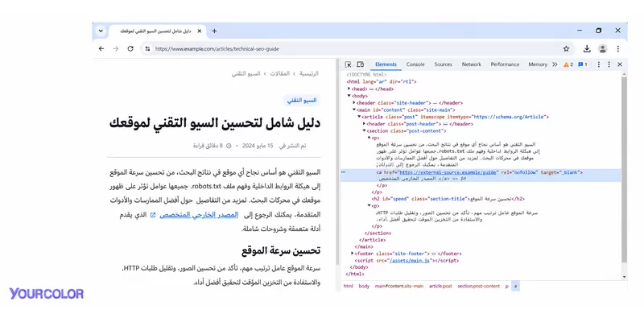The height and width of the screenshot is (322, 644).
Task: Expand the post-header <header> node
Action: click(364, 124)
